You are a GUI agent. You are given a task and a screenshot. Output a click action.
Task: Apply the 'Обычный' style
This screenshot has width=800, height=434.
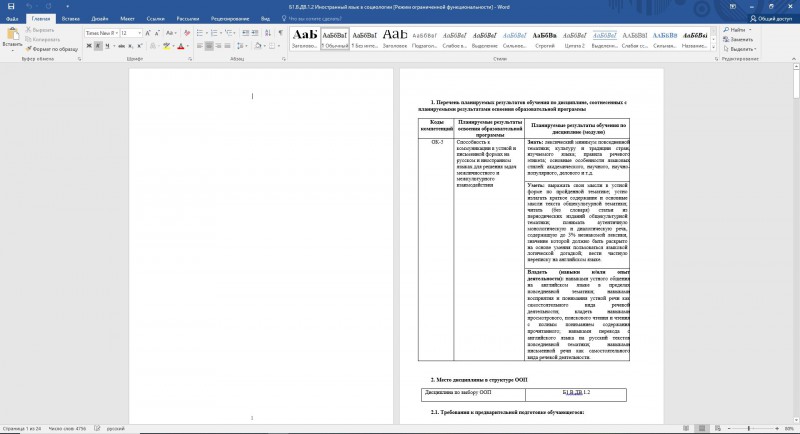pos(335,39)
